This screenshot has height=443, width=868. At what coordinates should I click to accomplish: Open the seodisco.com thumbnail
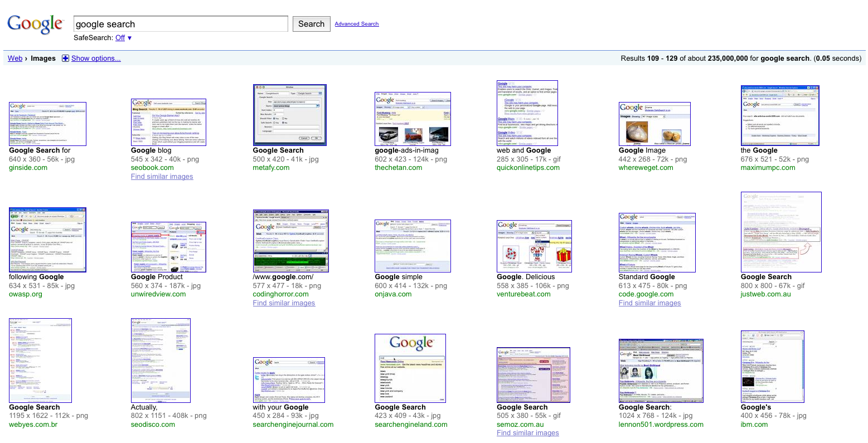pos(161,361)
